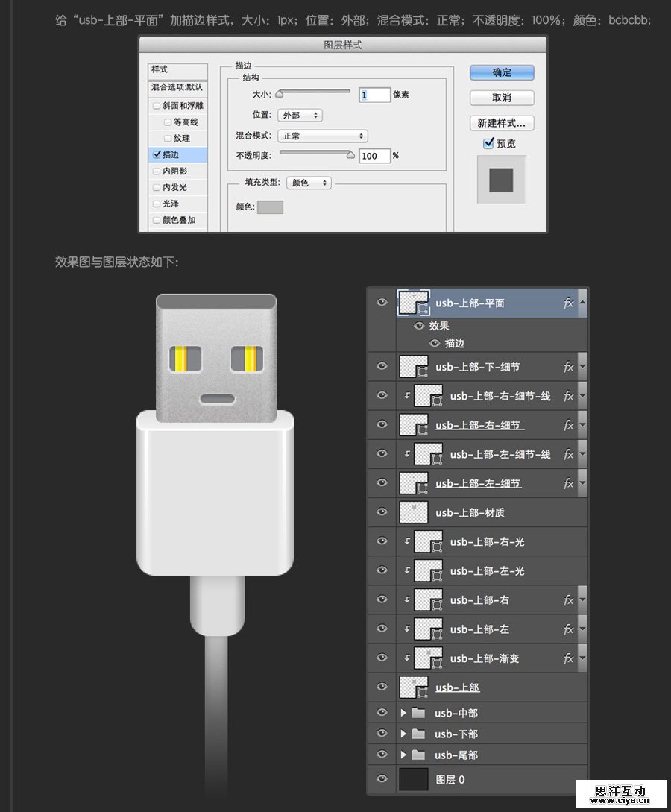
Task: Click the 新建样式 button
Action: click(501, 122)
